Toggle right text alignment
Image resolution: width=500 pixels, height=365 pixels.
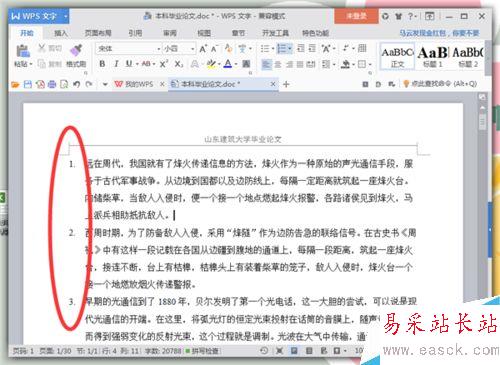click(x=289, y=64)
